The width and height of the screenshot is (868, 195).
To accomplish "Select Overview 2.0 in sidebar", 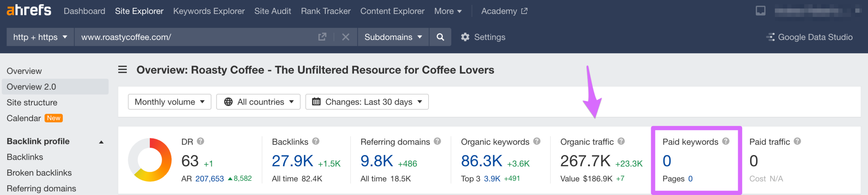I will pos(55,87).
